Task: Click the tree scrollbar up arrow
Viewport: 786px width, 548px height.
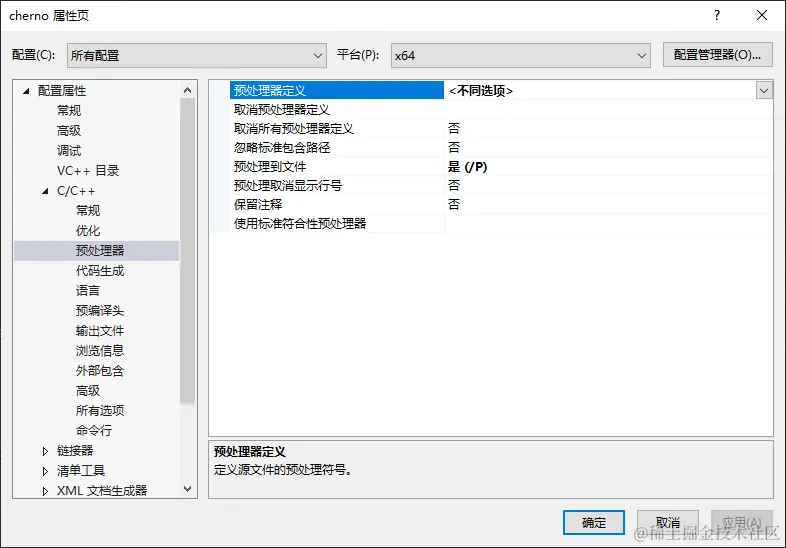Action: (x=187, y=90)
